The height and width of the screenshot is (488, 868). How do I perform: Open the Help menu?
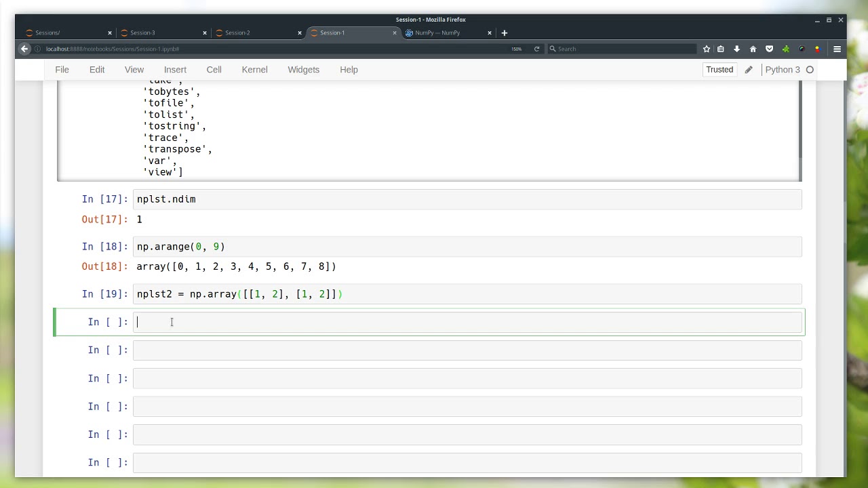click(349, 70)
